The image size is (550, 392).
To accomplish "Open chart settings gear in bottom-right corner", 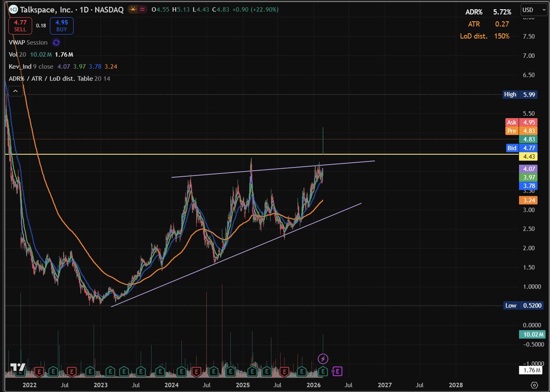I will coord(534,385).
